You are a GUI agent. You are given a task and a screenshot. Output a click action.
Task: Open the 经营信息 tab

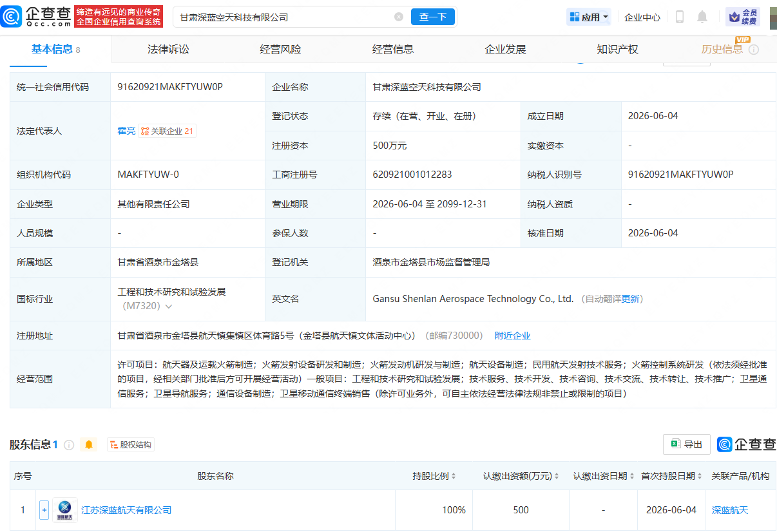point(393,49)
